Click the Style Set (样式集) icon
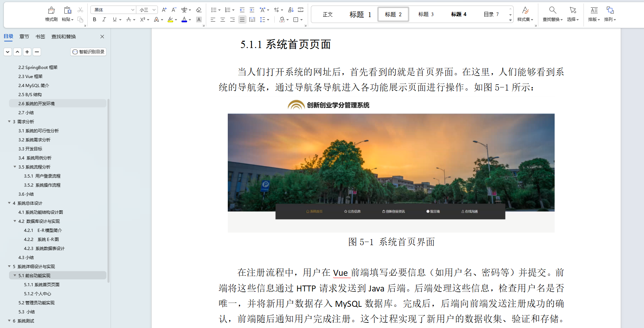644x328 pixels. tap(525, 10)
